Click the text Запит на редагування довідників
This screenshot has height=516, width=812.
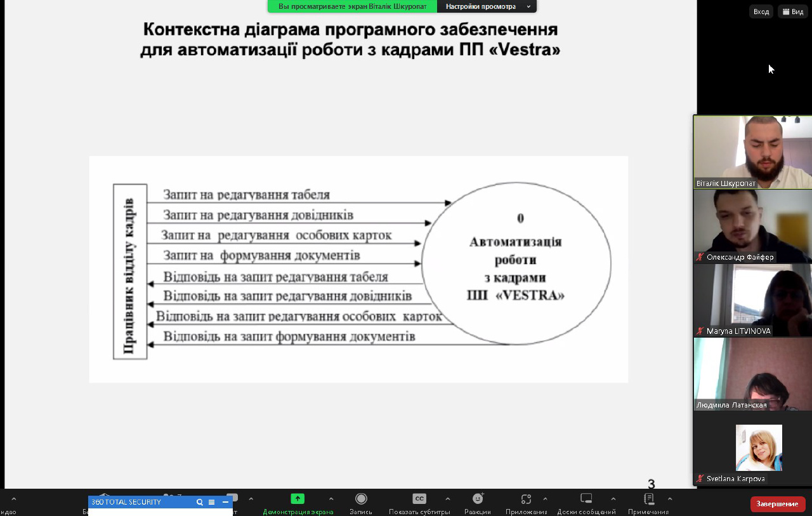pyautogui.click(x=258, y=215)
